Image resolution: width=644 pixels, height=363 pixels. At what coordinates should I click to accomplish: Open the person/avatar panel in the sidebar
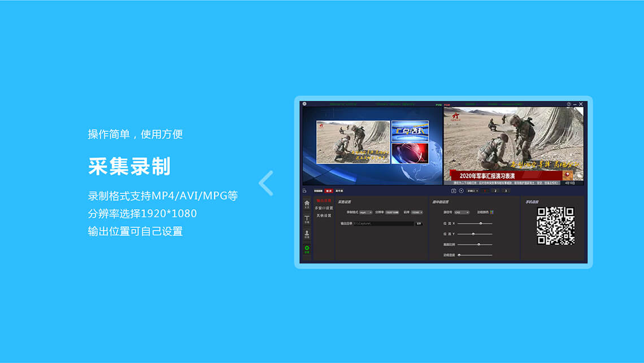(x=307, y=234)
